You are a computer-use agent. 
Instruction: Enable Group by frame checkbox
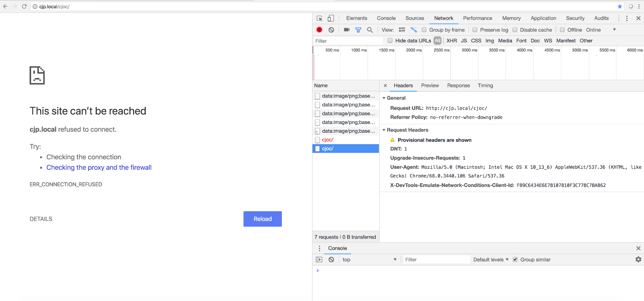(424, 30)
